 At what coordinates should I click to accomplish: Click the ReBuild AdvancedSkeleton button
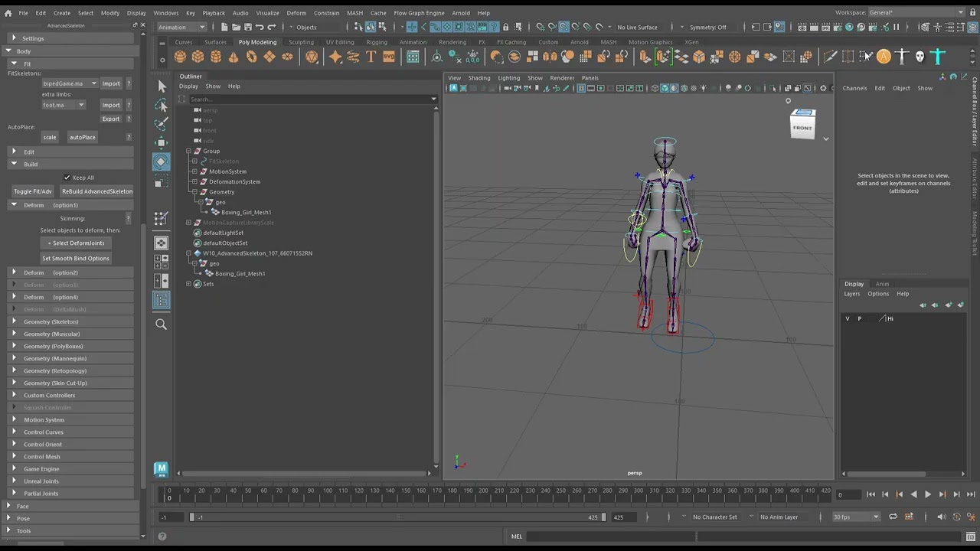pos(97,191)
